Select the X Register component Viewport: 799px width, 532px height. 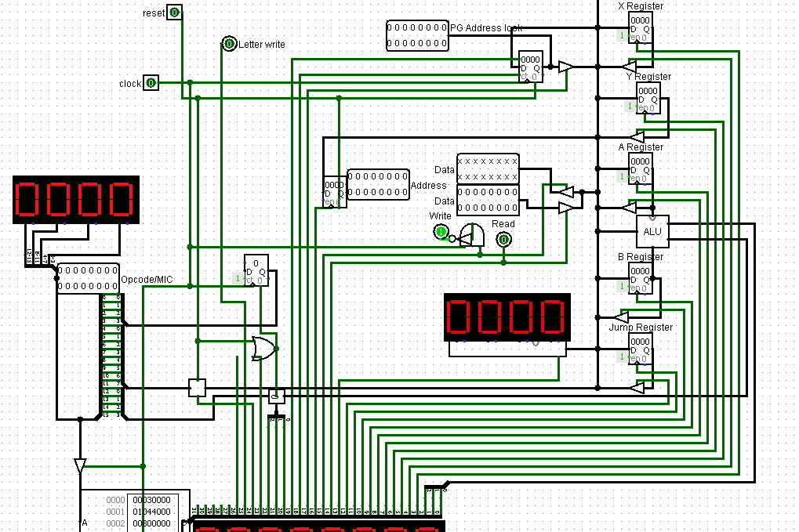(641, 29)
